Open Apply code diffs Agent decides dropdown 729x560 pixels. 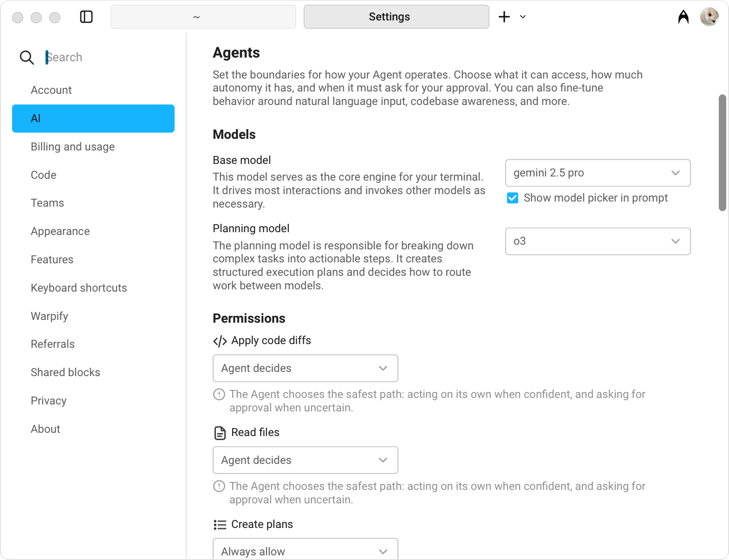click(305, 369)
